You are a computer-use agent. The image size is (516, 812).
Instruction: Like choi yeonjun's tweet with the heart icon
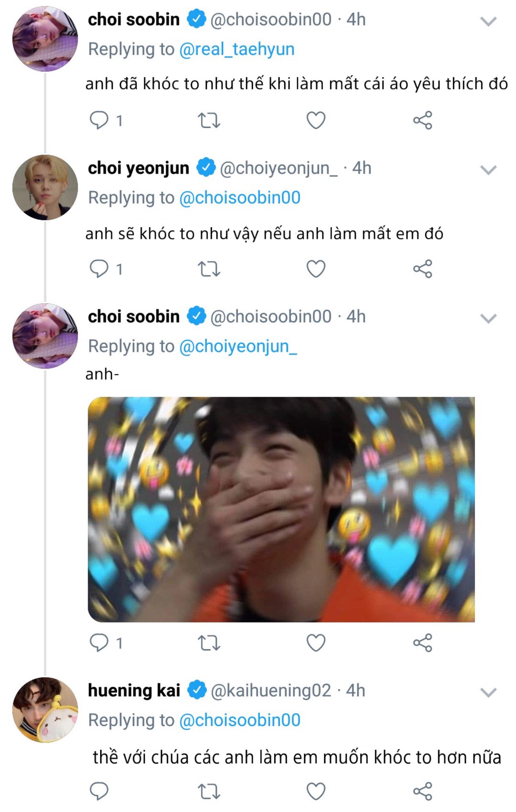coord(316,269)
